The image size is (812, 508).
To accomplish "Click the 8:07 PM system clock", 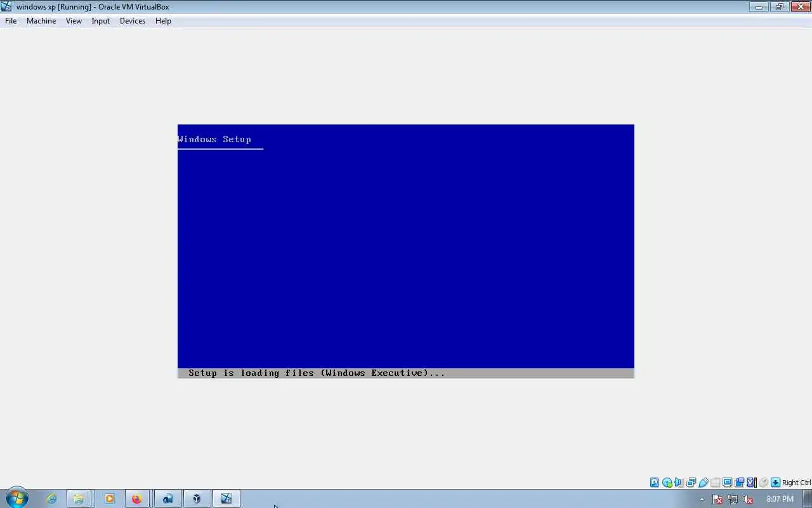I will click(780, 499).
